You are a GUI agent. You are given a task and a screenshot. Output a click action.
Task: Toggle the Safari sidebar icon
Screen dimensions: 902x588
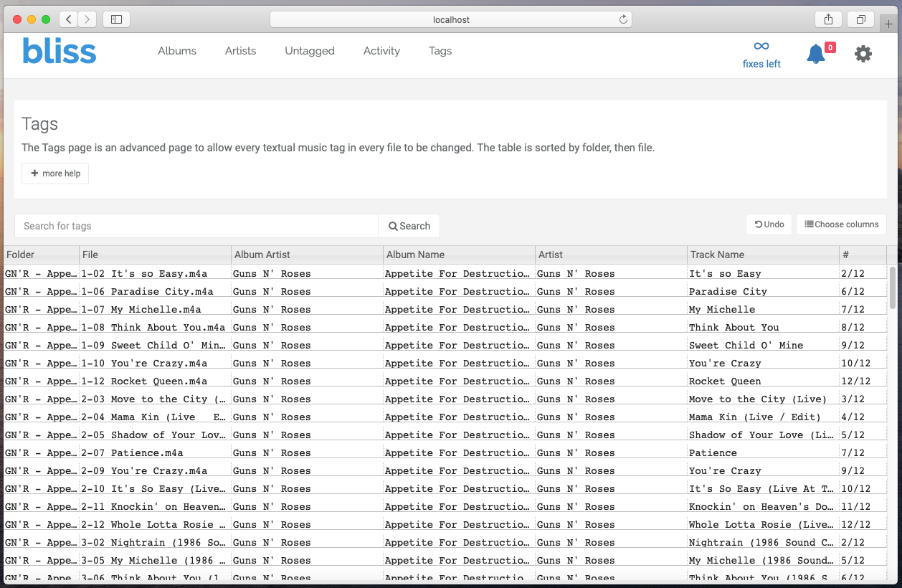(117, 19)
